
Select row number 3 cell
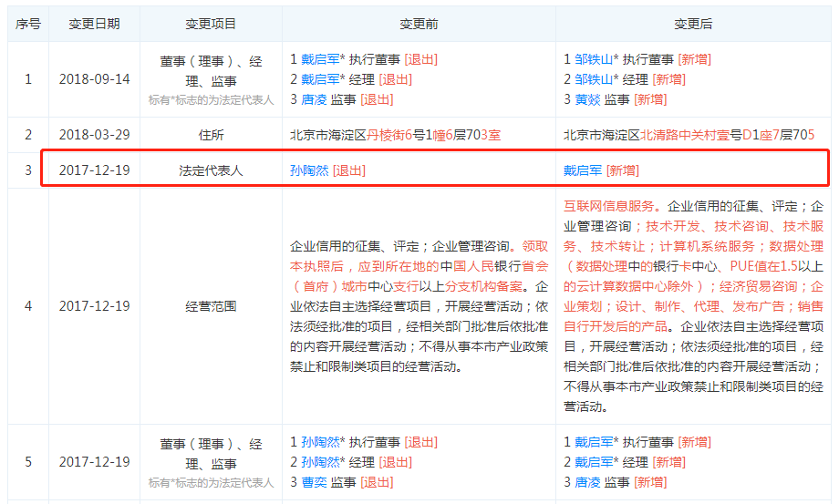click(x=28, y=170)
